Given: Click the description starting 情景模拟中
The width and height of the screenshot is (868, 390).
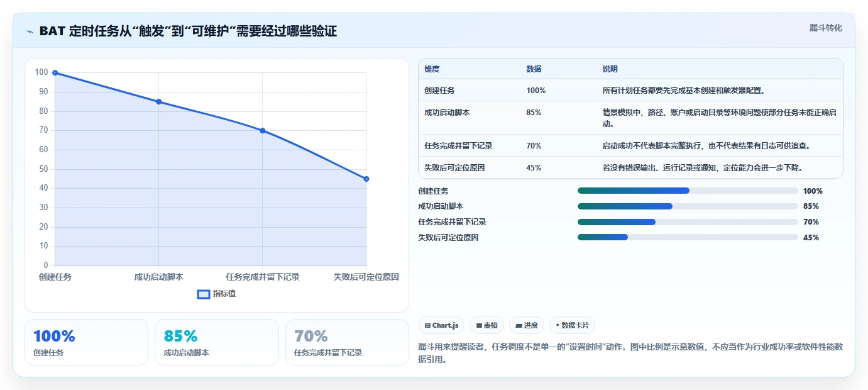Looking at the screenshot, I should pyautogui.click(x=719, y=118).
